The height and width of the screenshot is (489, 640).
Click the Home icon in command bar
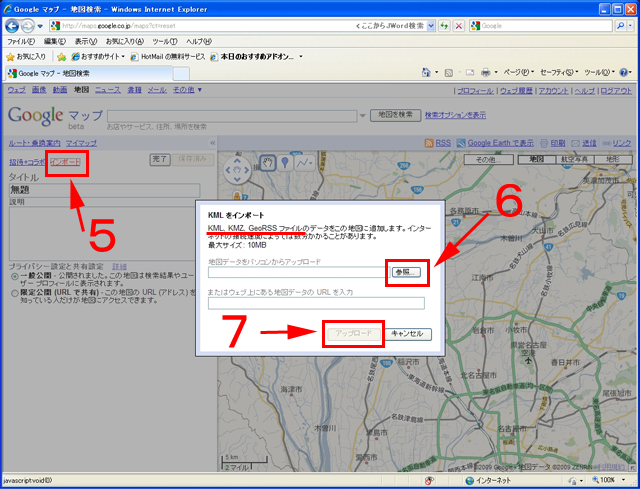(426, 73)
